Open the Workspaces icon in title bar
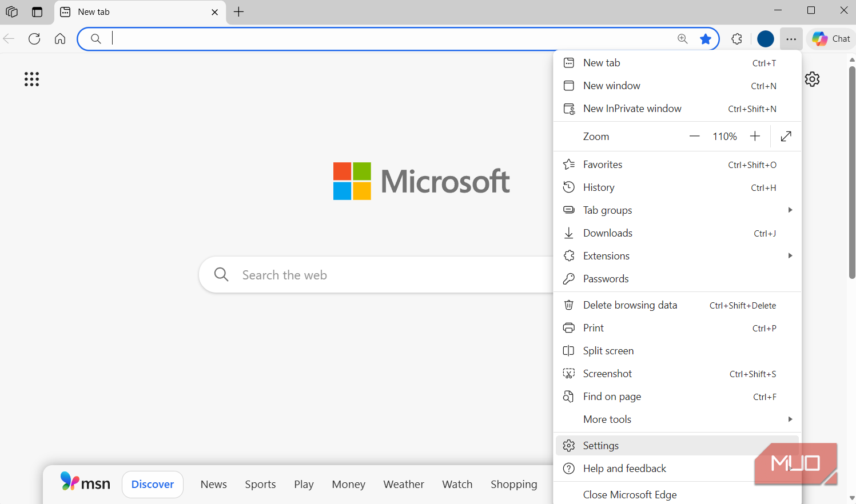This screenshot has height=504, width=856. [11, 11]
